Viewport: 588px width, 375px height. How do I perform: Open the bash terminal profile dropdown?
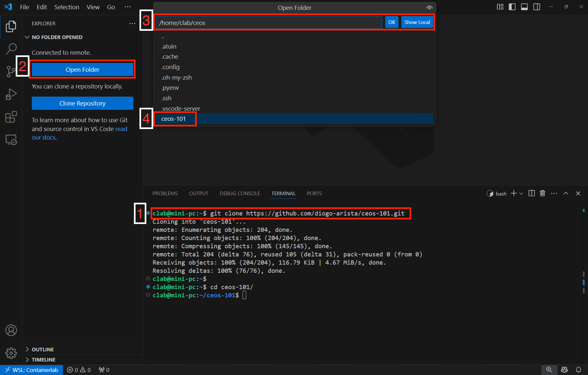521,193
